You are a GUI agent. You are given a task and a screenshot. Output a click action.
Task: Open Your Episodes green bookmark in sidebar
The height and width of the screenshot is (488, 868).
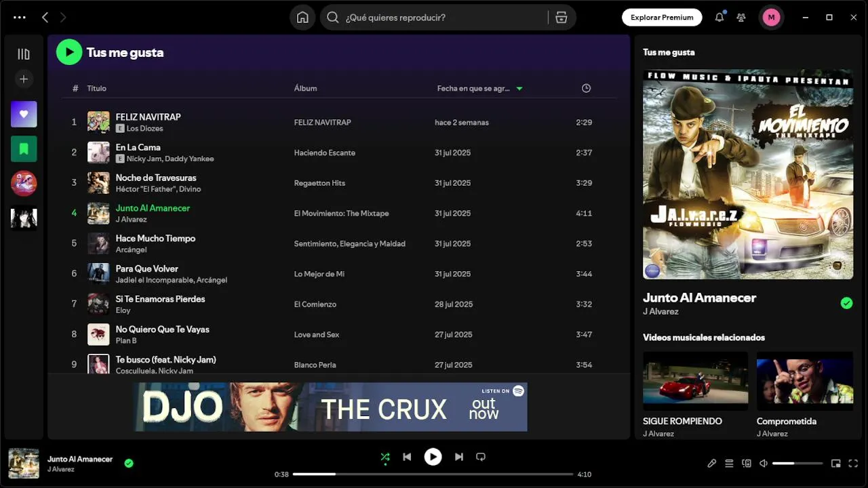(x=24, y=149)
